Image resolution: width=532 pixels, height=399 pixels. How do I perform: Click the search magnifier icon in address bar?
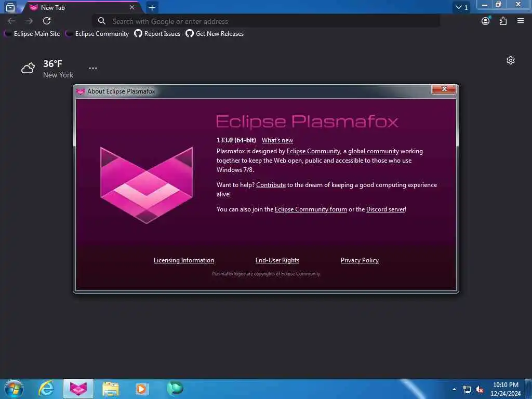pos(101,21)
